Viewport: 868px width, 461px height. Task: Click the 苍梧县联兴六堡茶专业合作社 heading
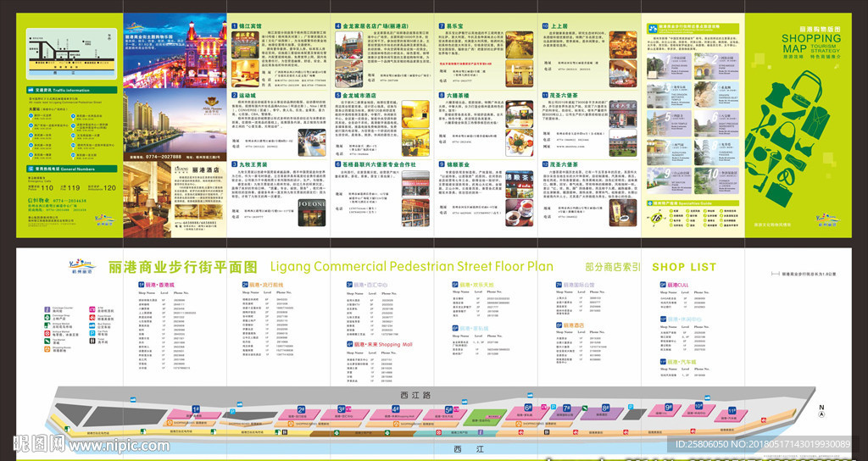point(379,164)
